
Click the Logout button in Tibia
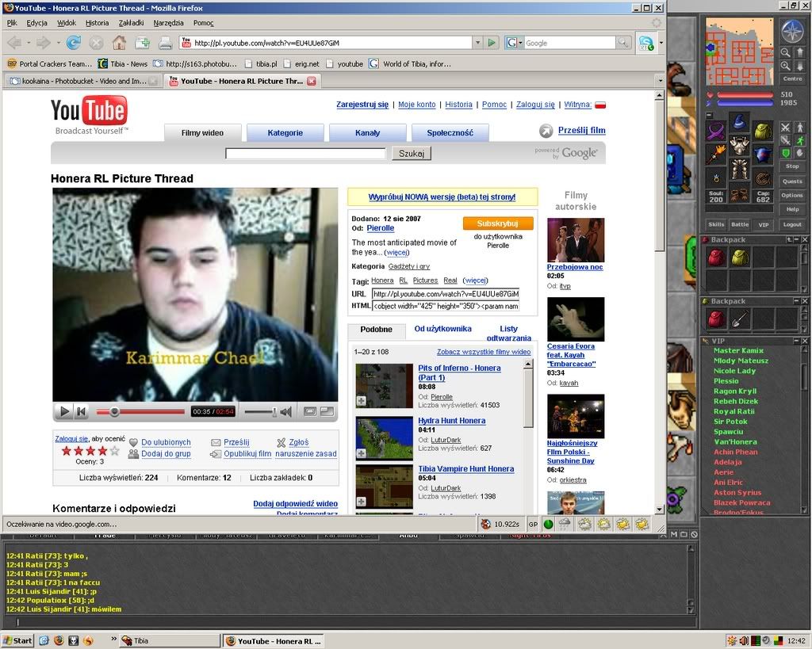792,224
